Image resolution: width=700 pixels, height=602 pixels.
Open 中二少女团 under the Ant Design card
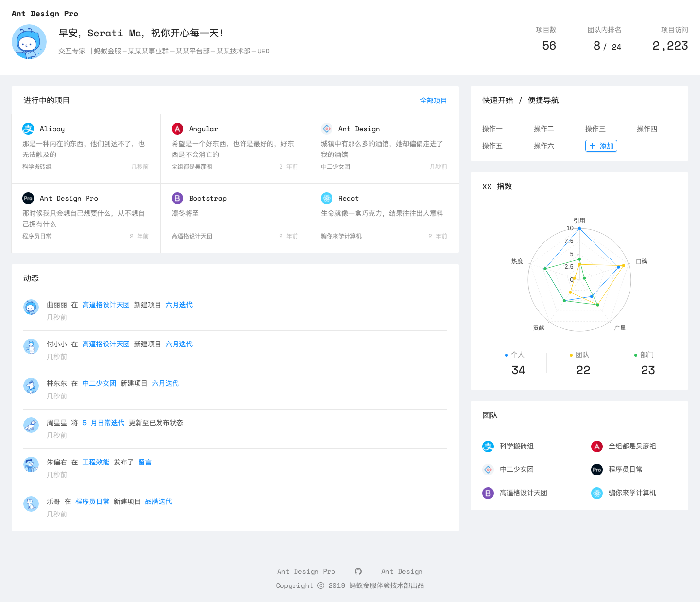335,167
